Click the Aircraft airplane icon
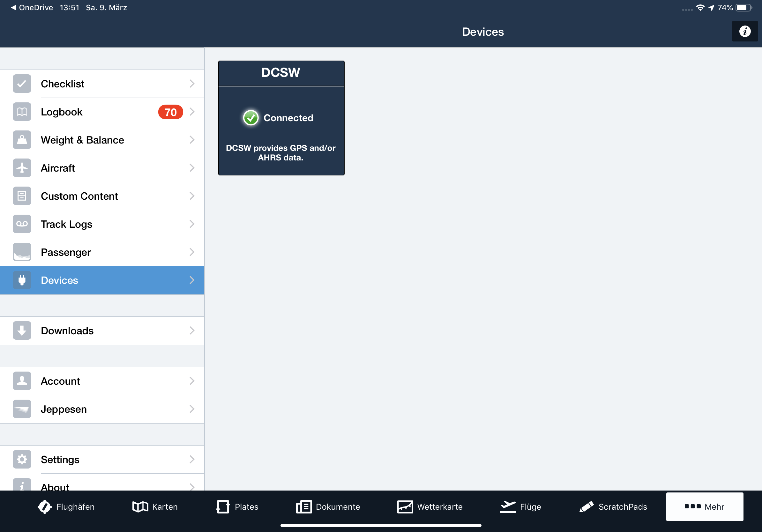 (22, 168)
